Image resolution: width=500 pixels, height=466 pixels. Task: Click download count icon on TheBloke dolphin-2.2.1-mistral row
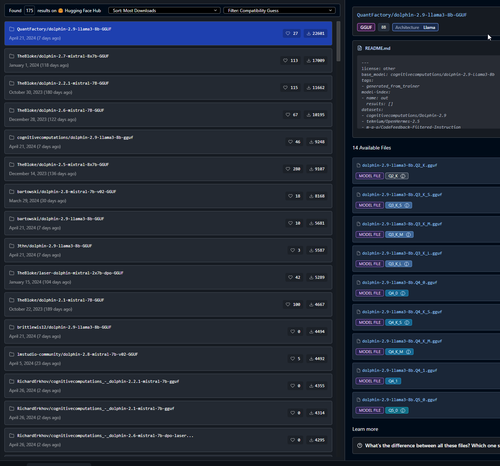click(x=309, y=88)
